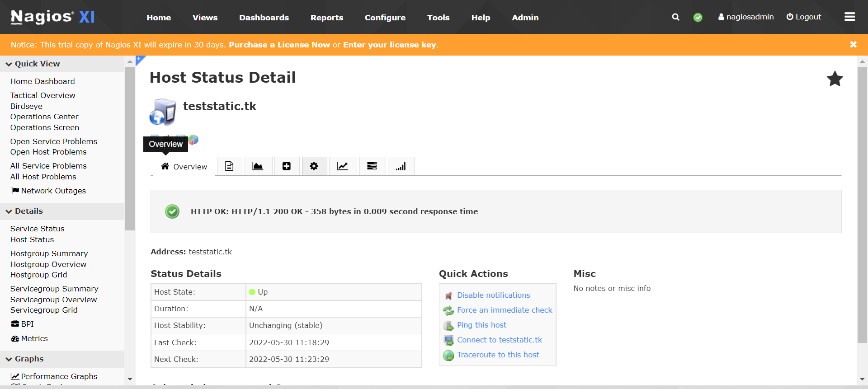This screenshot has height=389, width=868.
Task: Click the Nagios XI logo
Action: (53, 17)
